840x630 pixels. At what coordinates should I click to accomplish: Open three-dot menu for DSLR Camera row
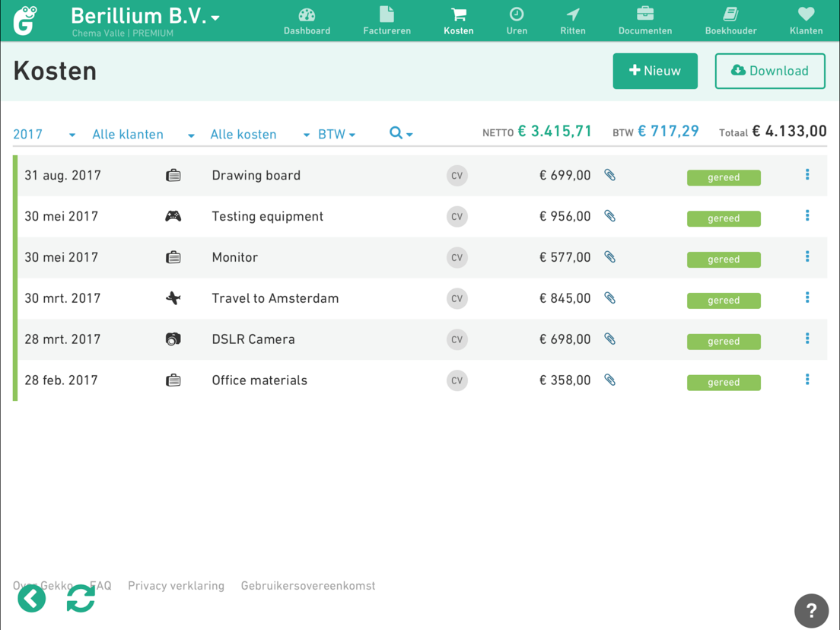[807, 338]
